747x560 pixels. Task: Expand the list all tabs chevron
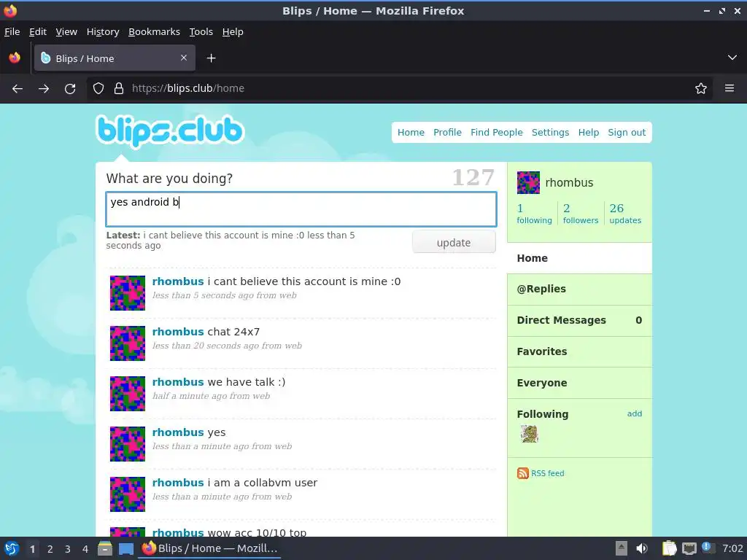pos(732,58)
